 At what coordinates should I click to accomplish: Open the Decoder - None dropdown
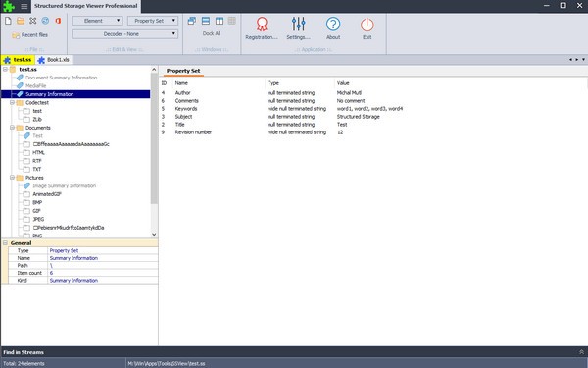(124, 34)
